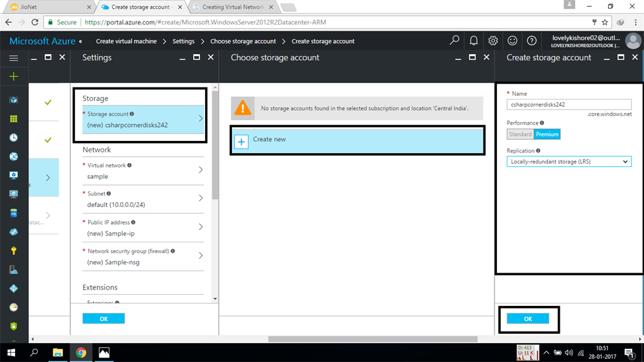Screen dimensions: 644x362
Task: Collapse the breadcrumb double chevron beside Microsoft Azure
Action: click(80, 41)
